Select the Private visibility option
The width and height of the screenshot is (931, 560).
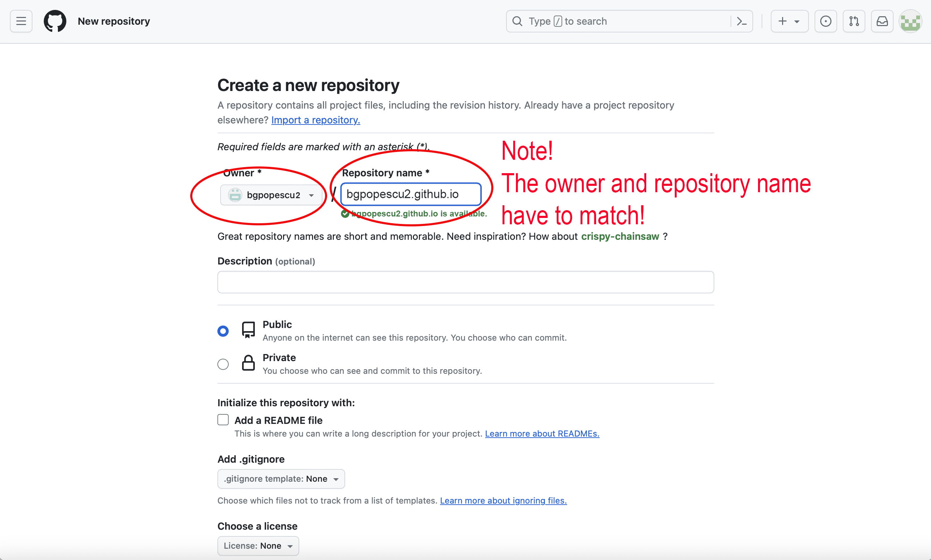(x=223, y=364)
